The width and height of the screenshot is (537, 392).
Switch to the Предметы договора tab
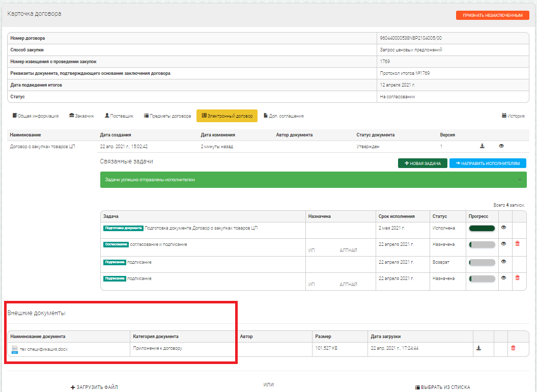167,116
